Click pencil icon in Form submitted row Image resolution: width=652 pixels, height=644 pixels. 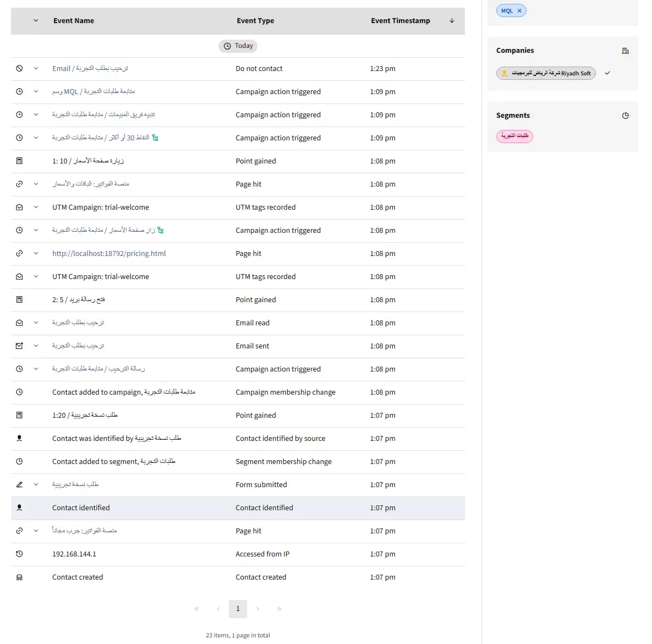tap(19, 485)
